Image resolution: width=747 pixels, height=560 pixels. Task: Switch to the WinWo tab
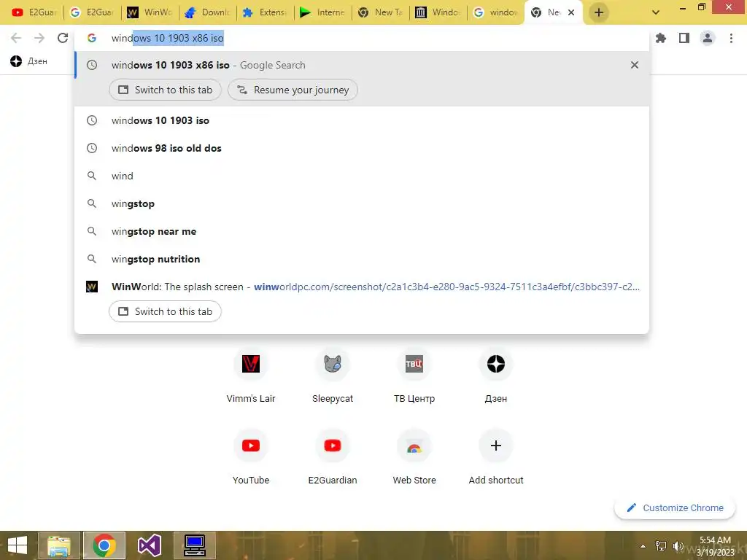click(x=150, y=12)
